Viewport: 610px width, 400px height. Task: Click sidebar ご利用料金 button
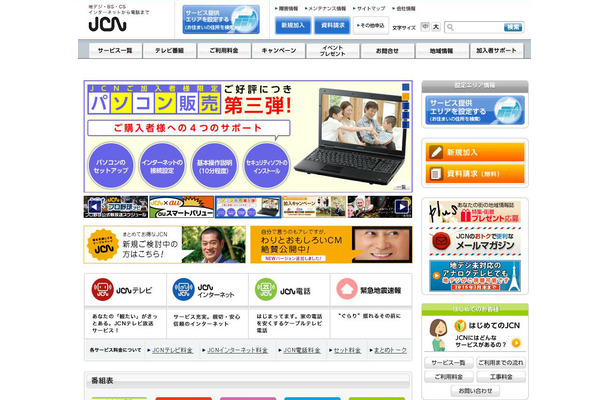pyautogui.click(x=449, y=377)
